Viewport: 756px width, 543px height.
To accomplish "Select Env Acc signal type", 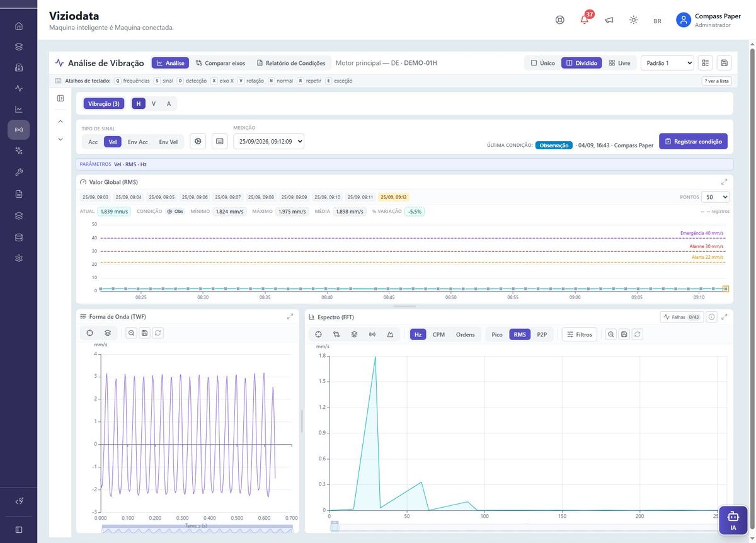I will [x=137, y=142].
